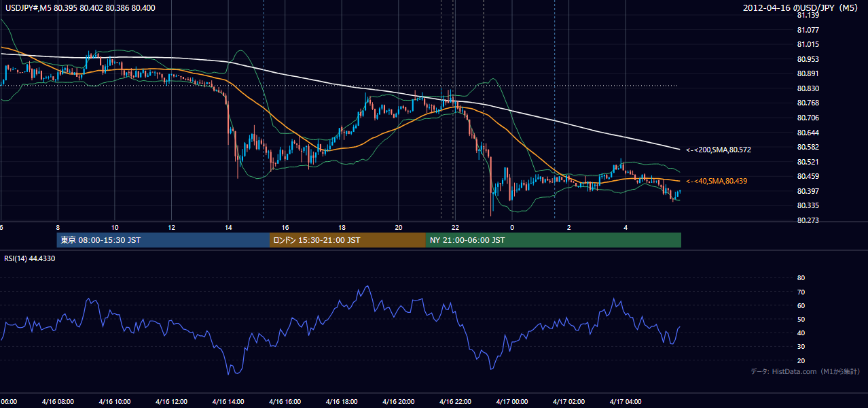
Task: Click price level 80.768 on the axis
Action: click(807, 103)
